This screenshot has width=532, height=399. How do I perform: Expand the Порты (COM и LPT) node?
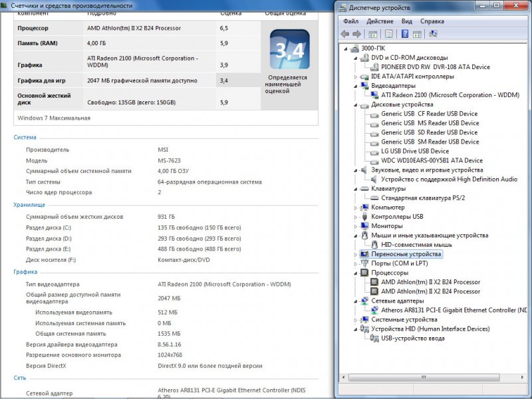point(356,263)
